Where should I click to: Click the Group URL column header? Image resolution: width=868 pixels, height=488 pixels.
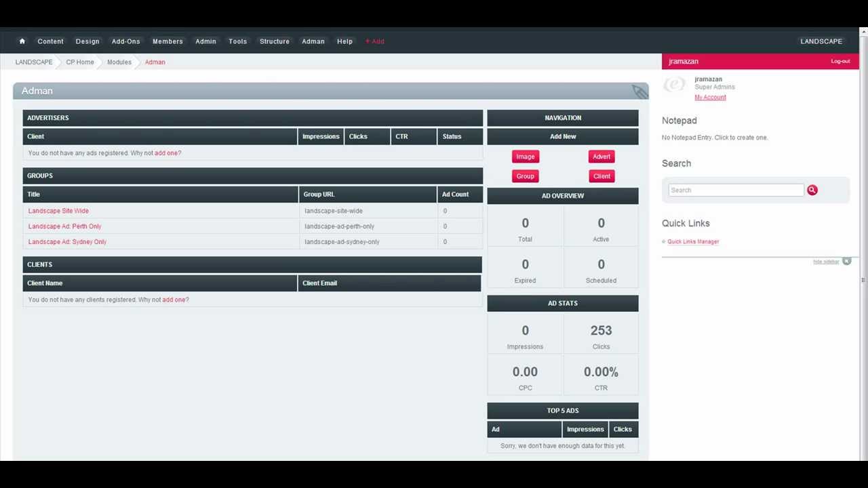pos(368,195)
